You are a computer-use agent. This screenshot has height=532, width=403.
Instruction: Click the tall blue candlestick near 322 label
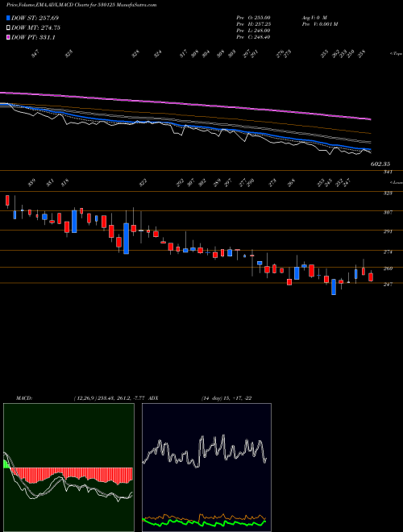[127, 238]
